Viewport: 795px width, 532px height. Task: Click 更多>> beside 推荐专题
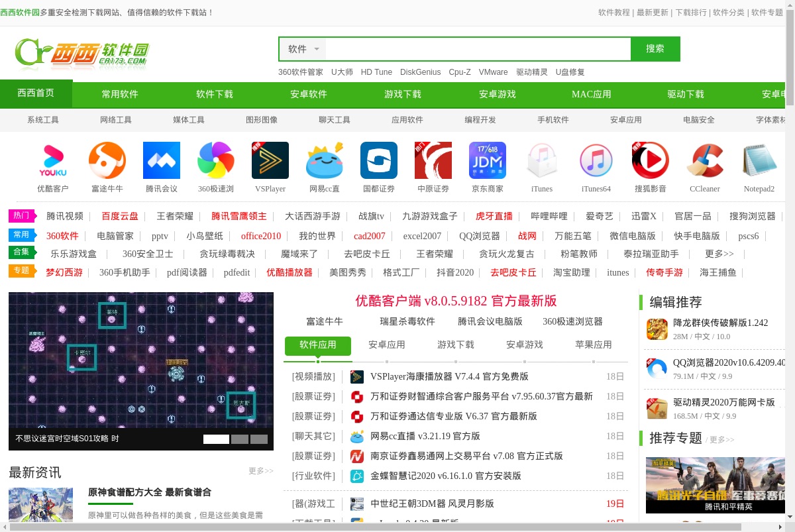tap(721, 440)
